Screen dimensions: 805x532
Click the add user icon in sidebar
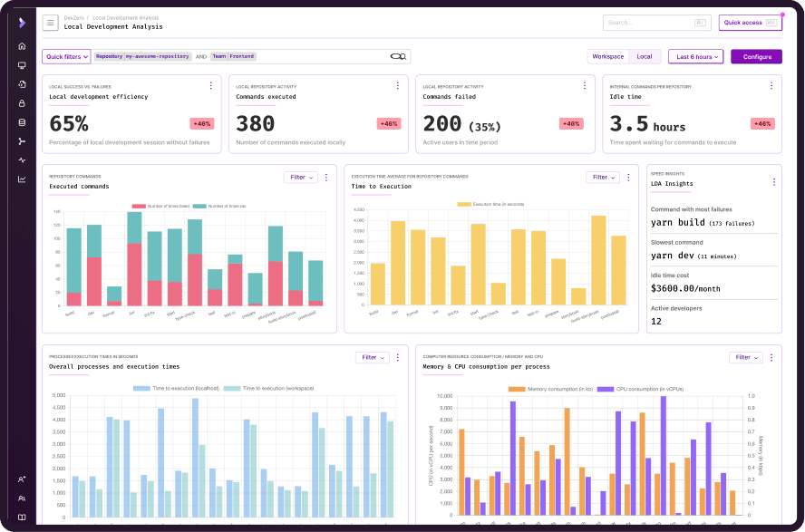tap(22, 479)
